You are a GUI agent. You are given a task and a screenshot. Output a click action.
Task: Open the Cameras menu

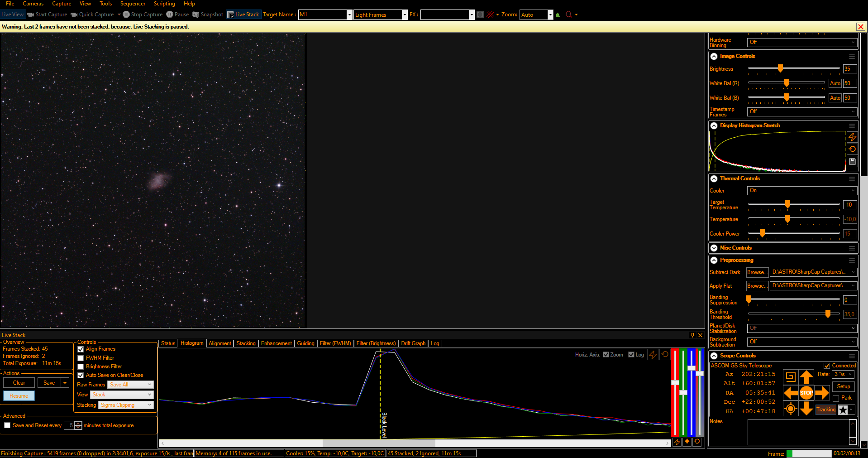[x=33, y=4]
